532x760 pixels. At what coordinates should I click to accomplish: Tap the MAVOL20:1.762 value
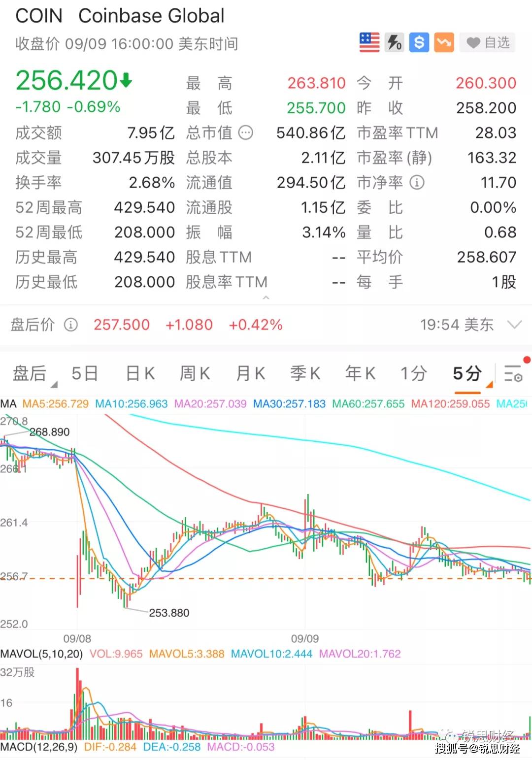(360, 654)
